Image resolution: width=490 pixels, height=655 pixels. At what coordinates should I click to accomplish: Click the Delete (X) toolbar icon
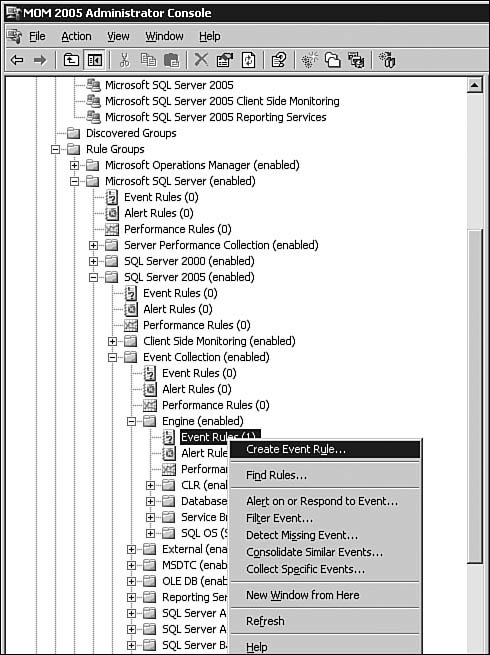point(201,60)
